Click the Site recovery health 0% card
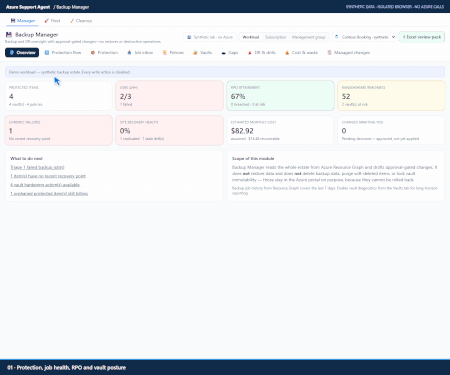The width and height of the screenshot is (450, 375). coord(169,130)
